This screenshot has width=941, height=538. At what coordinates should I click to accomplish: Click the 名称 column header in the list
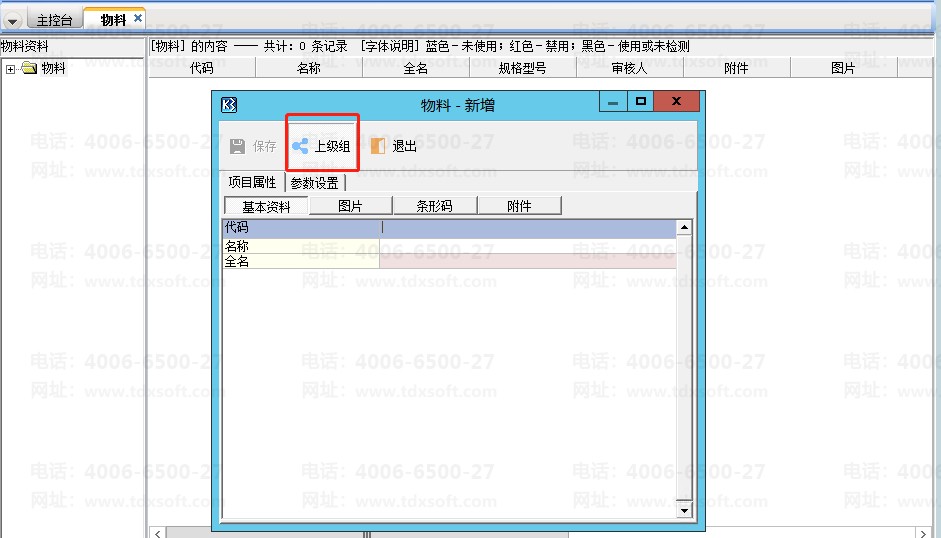pos(308,68)
